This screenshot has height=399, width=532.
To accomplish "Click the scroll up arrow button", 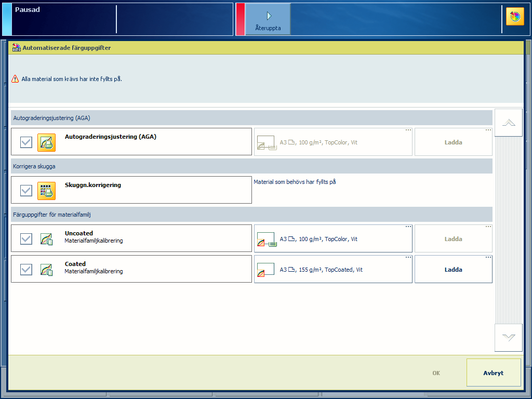I will click(508, 123).
